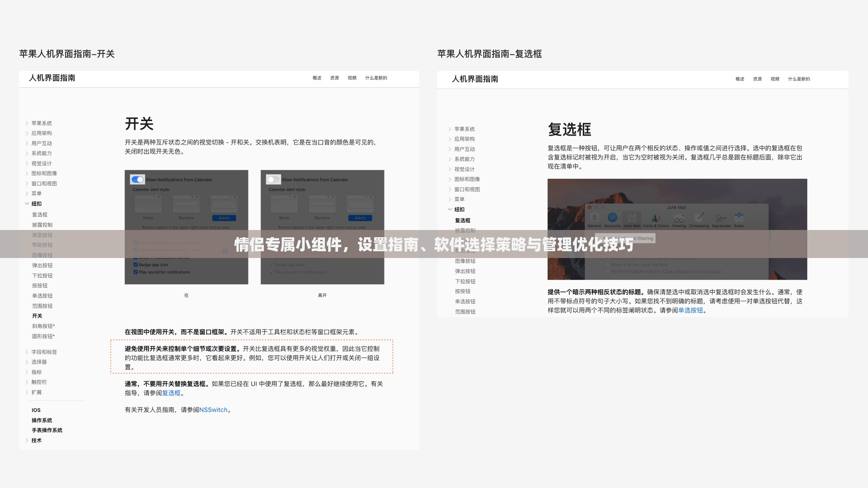Open the NSSwitch developer guide link
This screenshot has width=868, height=488.
point(213,409)
